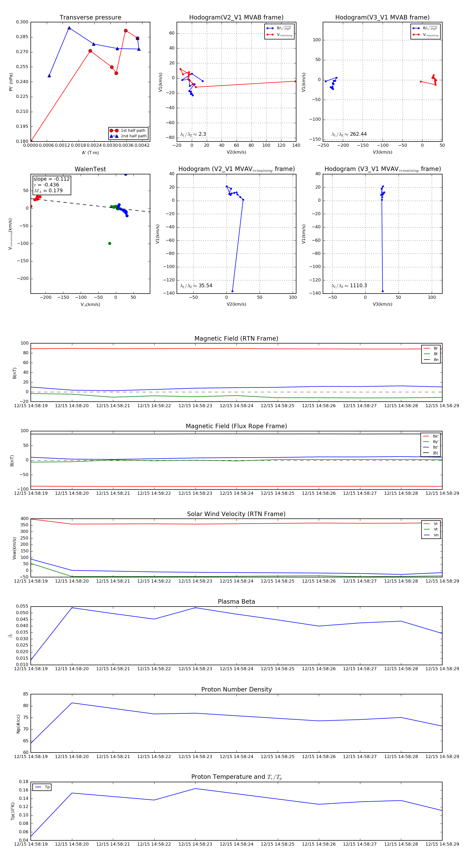473x868 pixels.
Task: Click the 'Vr' legend entry
Action: pyautogui.click(x=431, y=524)
